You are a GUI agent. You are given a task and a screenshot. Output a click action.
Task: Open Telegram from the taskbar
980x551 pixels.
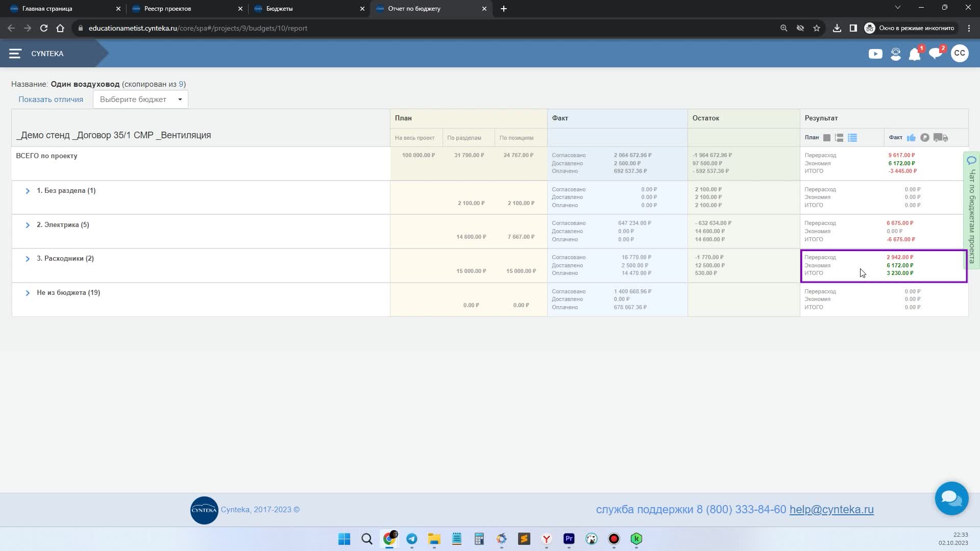click(412, 539)
